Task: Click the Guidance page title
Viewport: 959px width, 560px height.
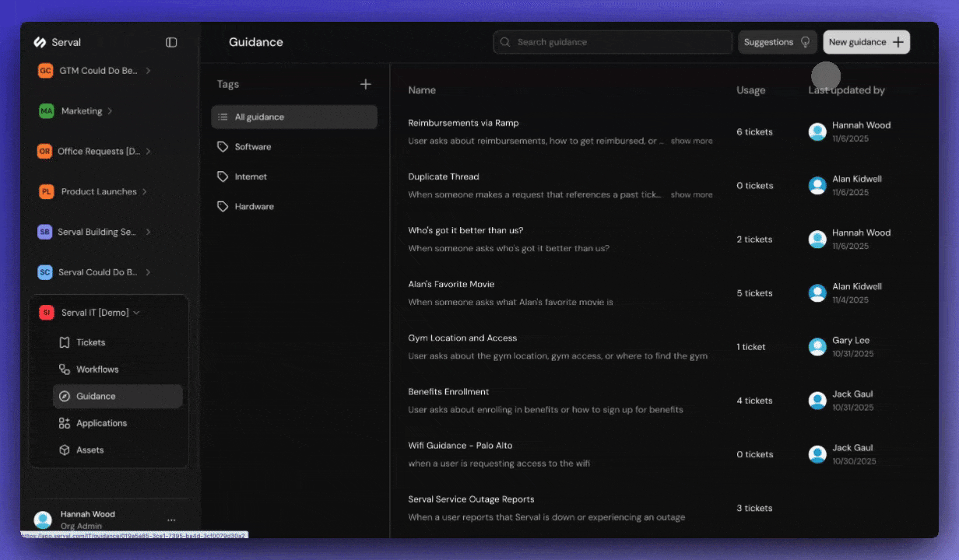Action: [256, 42]
